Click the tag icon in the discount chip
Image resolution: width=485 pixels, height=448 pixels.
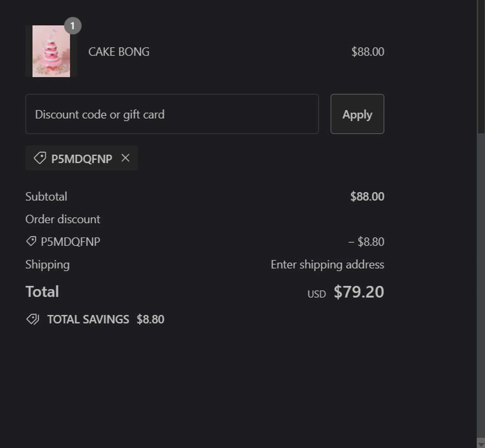pos(40,158)
